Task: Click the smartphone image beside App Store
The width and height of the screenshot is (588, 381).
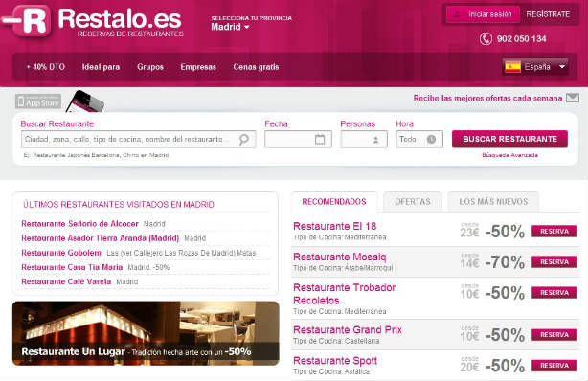Action: coord(85,101)
